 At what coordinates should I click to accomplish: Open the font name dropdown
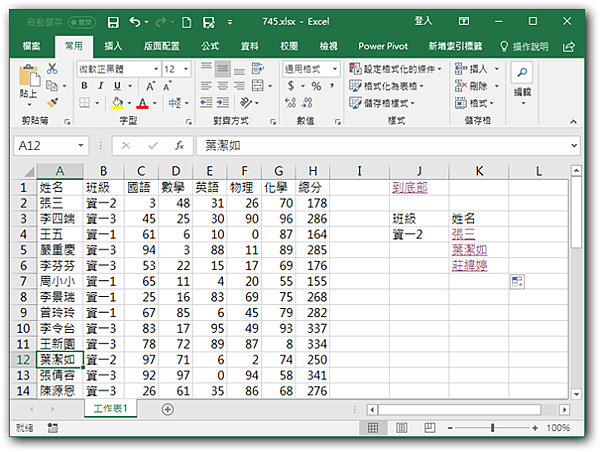click(x=156, y=69)
